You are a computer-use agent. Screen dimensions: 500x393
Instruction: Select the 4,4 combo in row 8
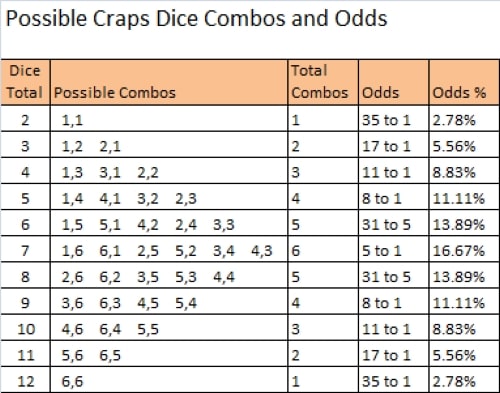224,277
